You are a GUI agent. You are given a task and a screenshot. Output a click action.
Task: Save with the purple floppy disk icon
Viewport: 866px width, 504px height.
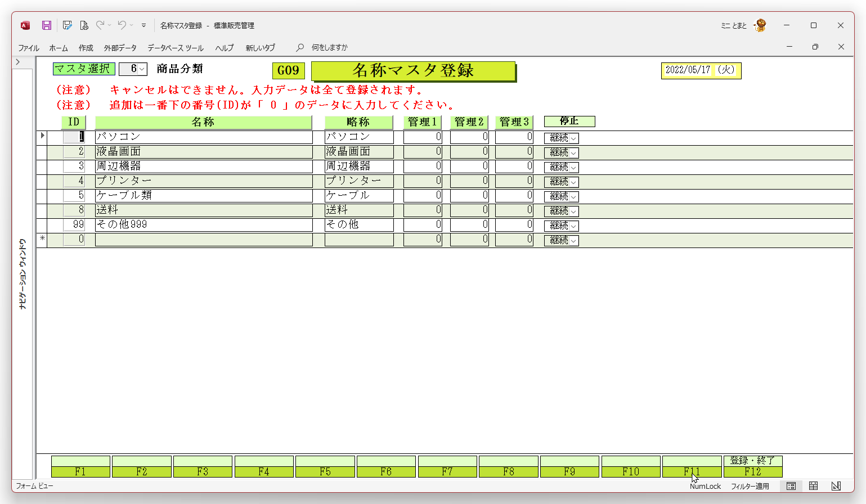pyautogui.click(x=47, y=25)
